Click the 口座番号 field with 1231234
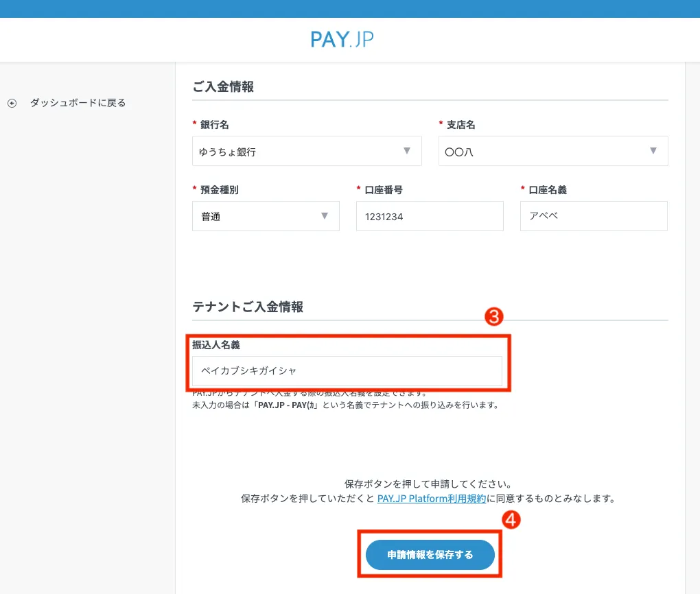Viewport: 700px width, 594px height. click(x=430, y=216)
